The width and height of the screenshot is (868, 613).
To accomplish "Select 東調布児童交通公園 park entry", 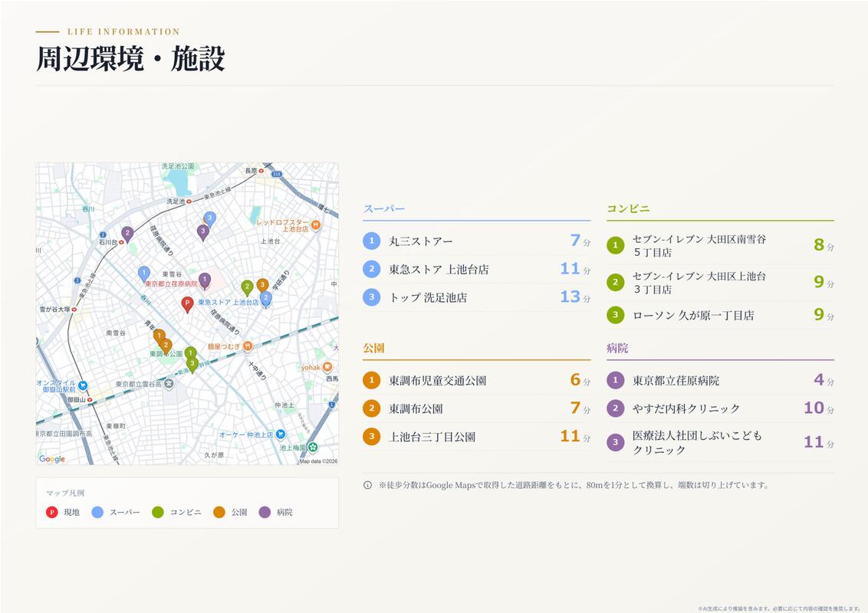I will coord(477,380).
